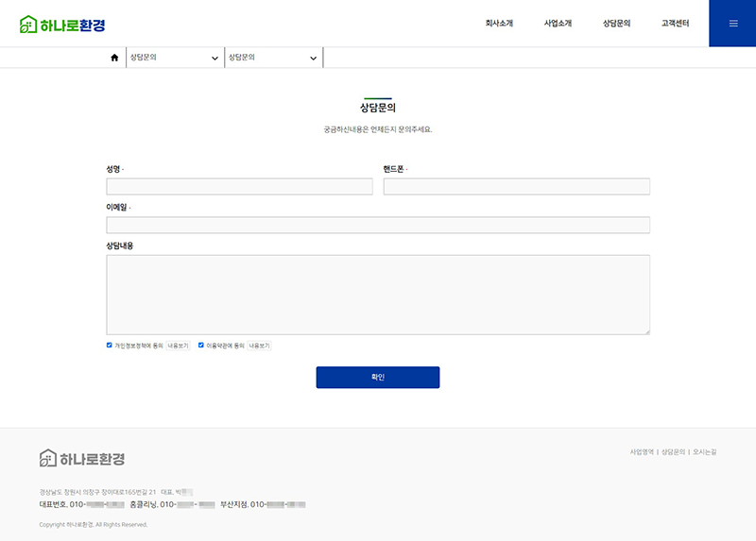Focus the 성명 name input field
Screen dimensions: 756x541
tap(240, 186)
